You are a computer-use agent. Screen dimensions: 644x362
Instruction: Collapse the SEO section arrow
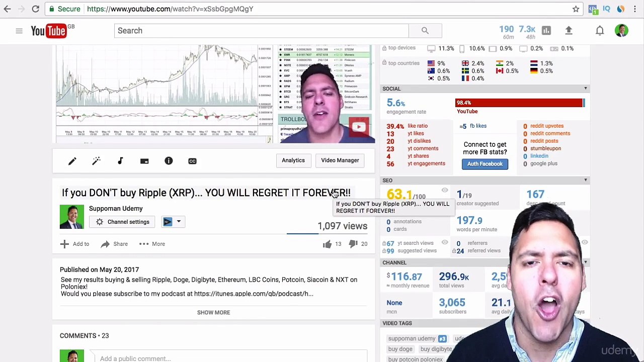pyautogui.click(x=586, y=180)
